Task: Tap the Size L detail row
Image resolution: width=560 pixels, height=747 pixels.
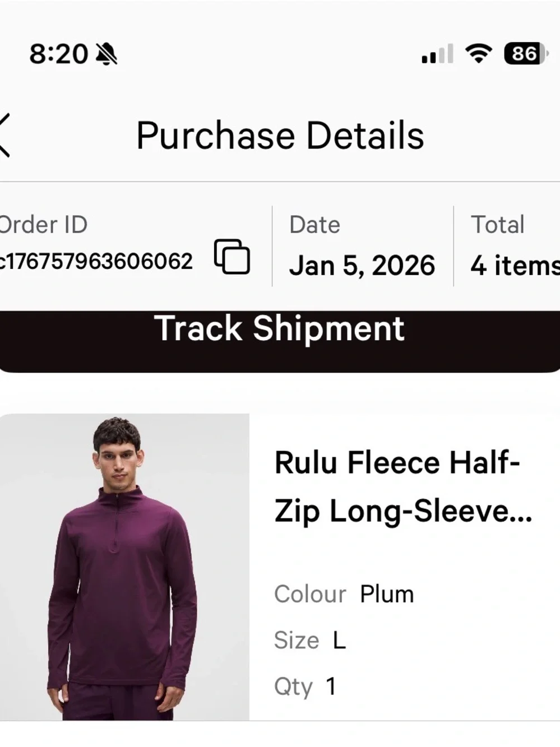Action: click(x=310, y=640)
